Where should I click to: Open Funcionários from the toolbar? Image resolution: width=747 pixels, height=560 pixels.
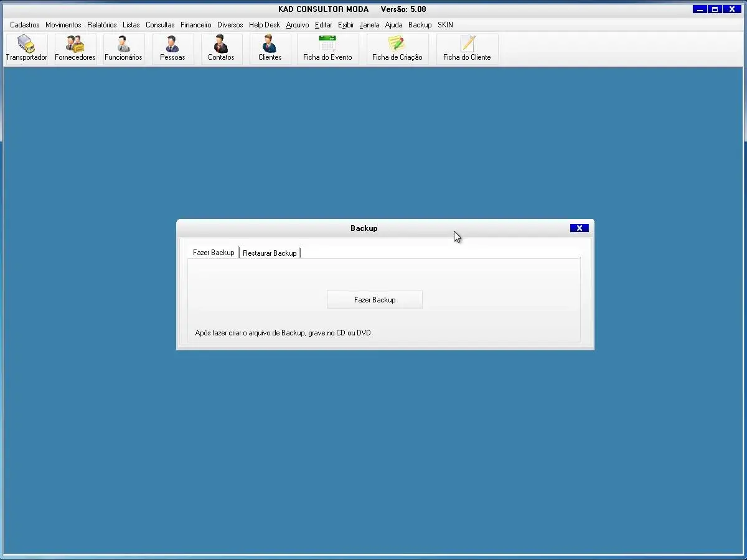[x=123, y=49]
